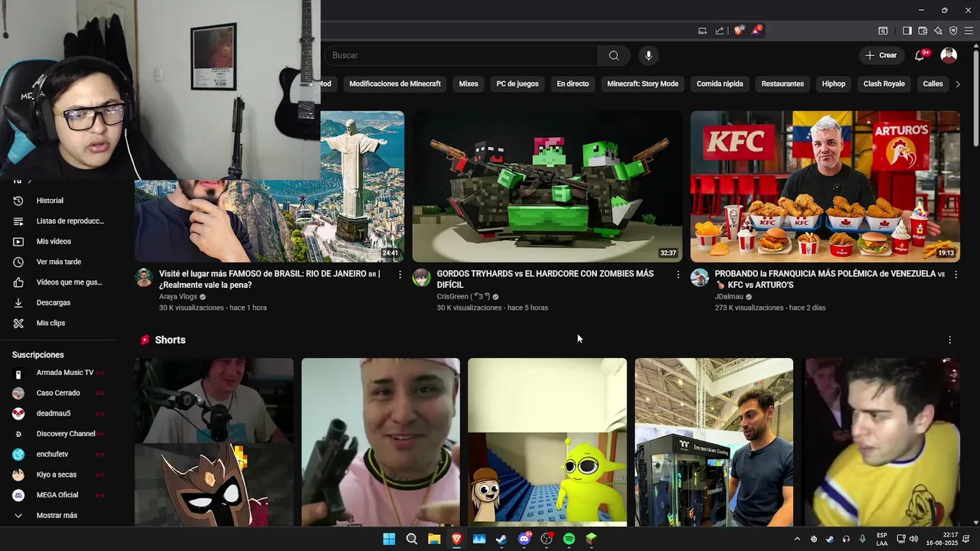The width and height of the screenshot is (980, 551).
Task: Open Listas de reproducción in sidebar
Action: click(x=59, y=221)
